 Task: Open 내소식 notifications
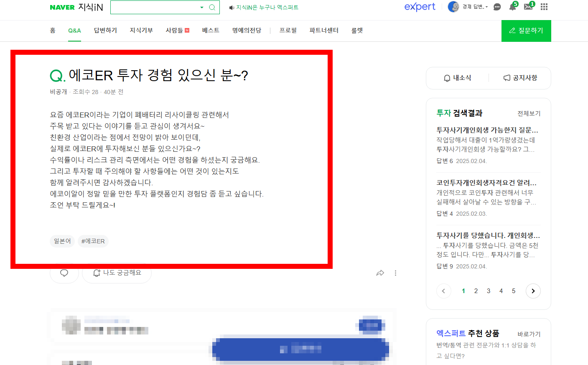[457, 78]
